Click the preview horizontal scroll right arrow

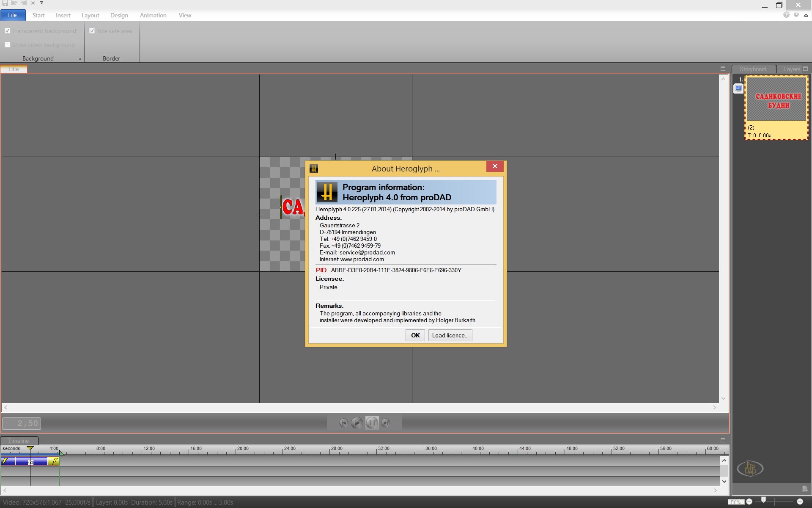click(714, 407)
